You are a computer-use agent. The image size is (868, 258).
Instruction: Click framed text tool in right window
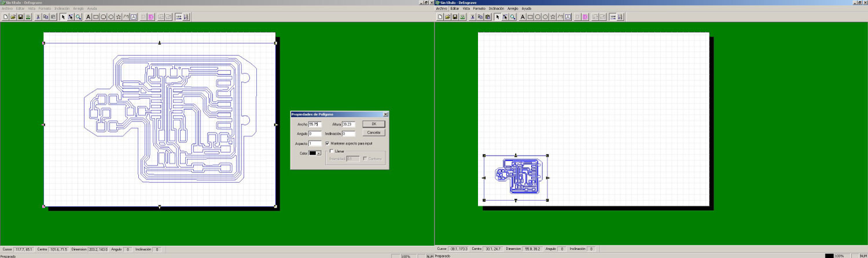pyautogui.click(x=568, y=17)
